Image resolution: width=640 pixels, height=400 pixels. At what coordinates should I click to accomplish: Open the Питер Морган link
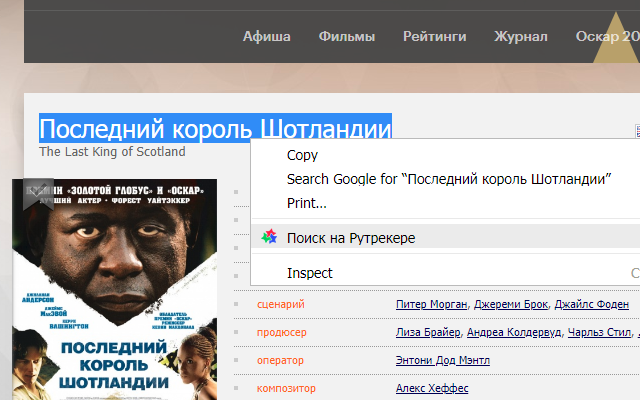tap(431, 304)
